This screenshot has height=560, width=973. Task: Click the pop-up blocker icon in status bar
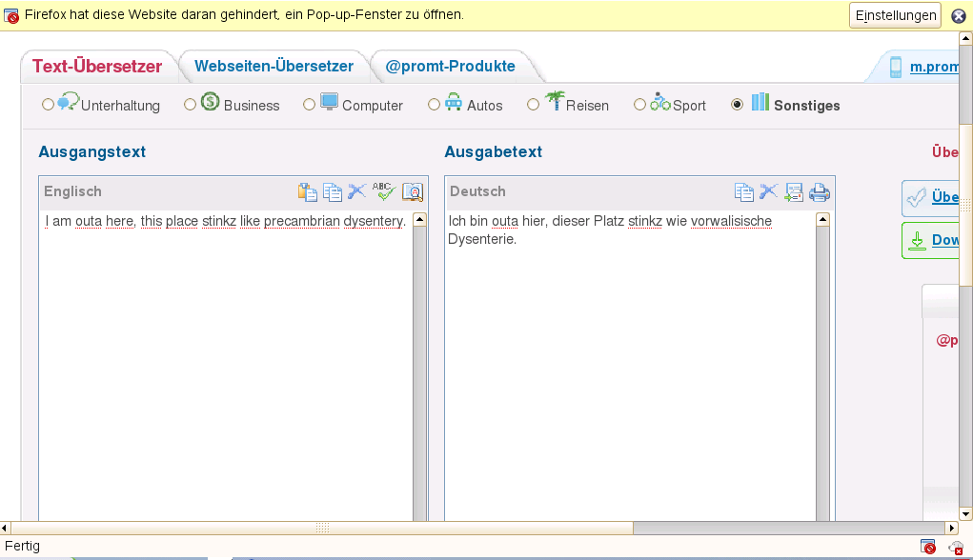coord(928,547)
